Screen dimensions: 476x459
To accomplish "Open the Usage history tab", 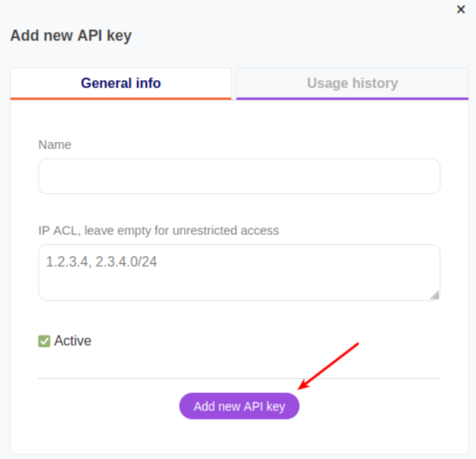I will pyautogui.click(x=352, y=82).
